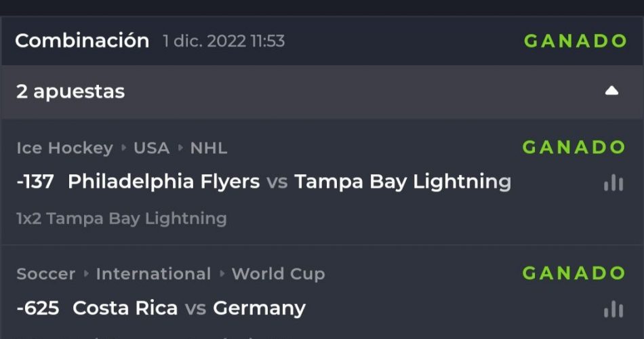
Task: Select the Tampa Bay Lightning team name
Action: point(403,182)
